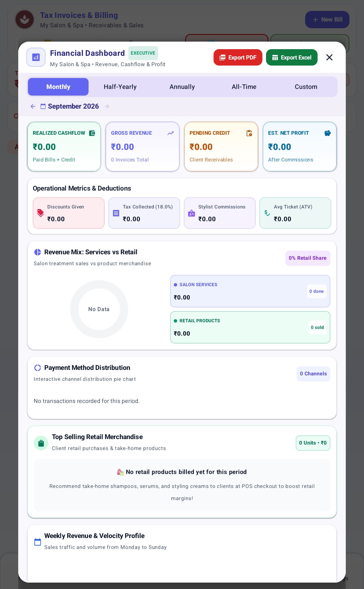Export the report to Excel
364x589 pixels.
(292, 57)
